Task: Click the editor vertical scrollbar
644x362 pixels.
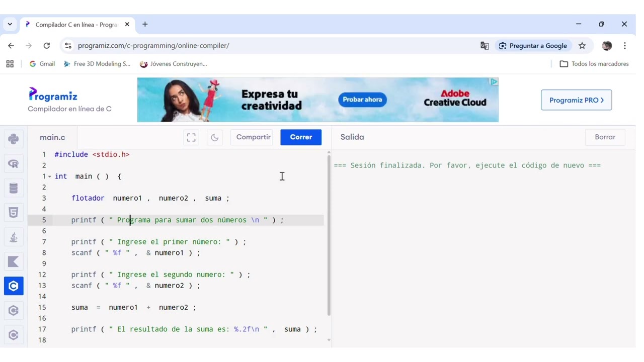Action: pos(329,235)
